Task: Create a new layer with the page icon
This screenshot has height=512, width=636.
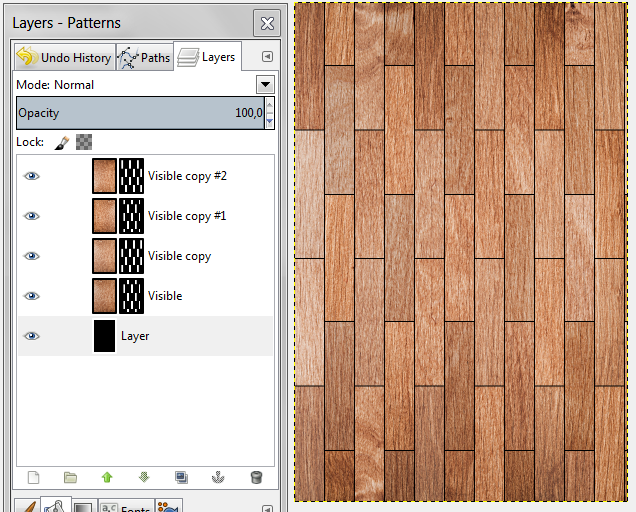Action: 34,478
